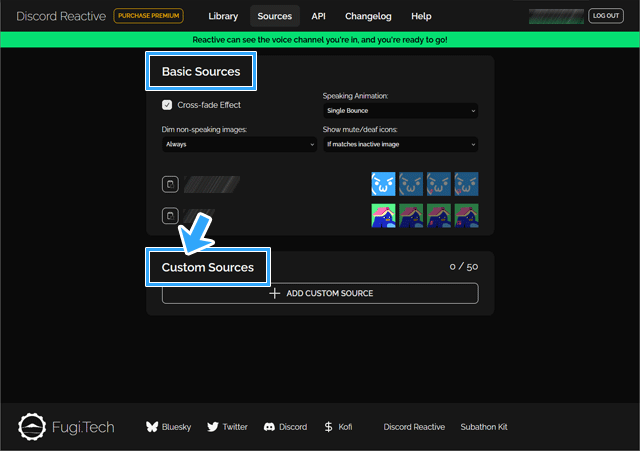
Task: Click the green voice channel ready banner
Action: [x=320, y=40]
